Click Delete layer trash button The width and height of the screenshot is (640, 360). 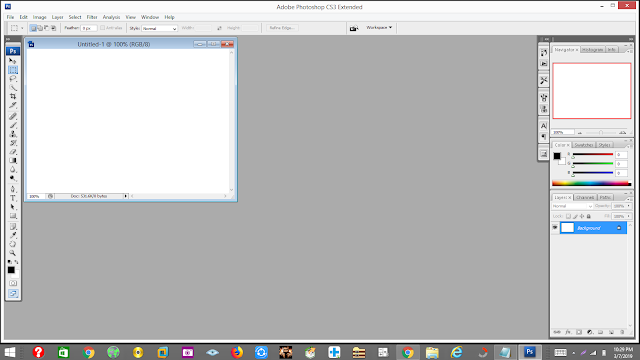622,332
